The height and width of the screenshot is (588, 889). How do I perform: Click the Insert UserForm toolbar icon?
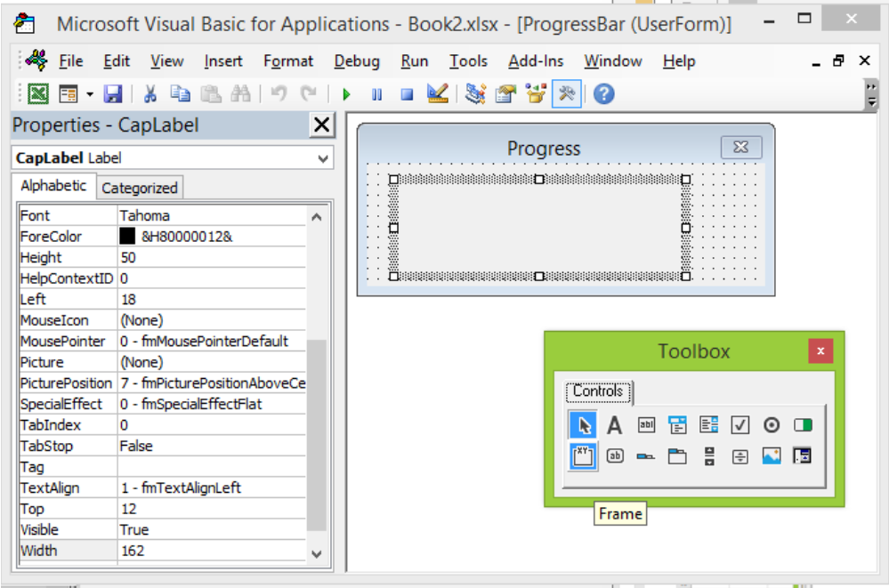(69, 93)
